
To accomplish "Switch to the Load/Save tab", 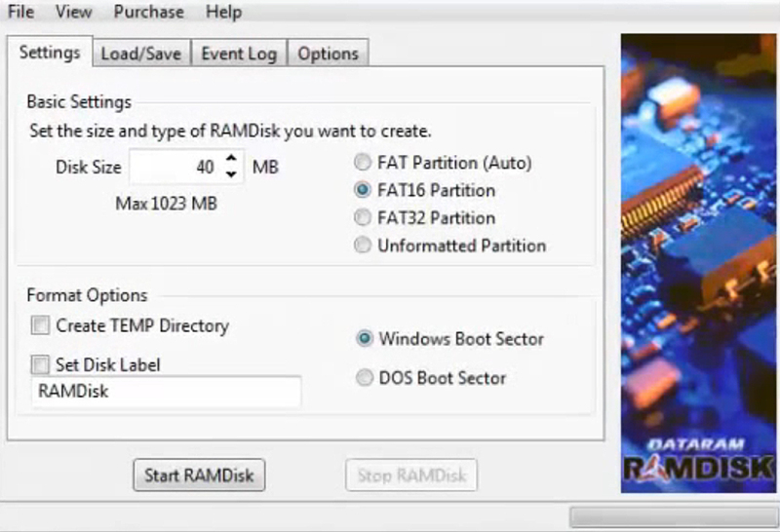I will (x=141, y=54).
